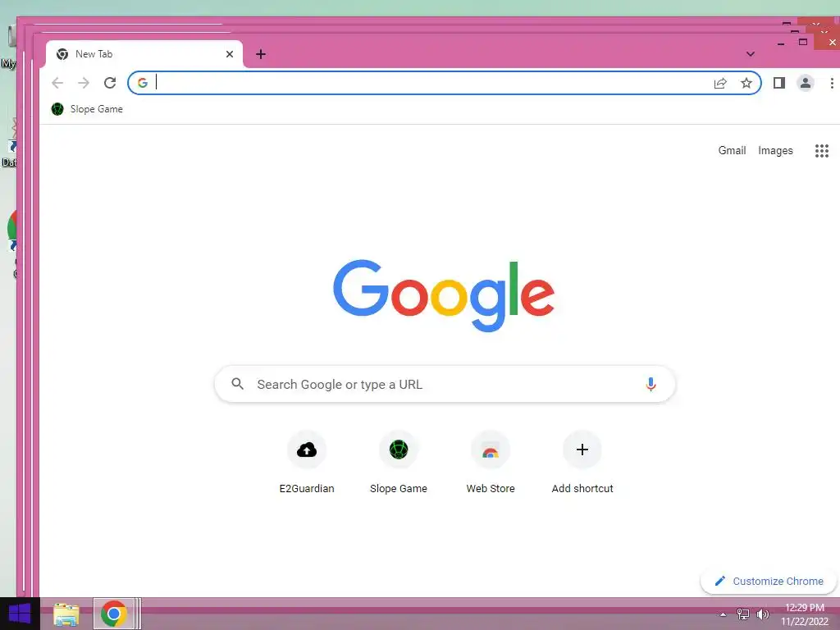Image resolution: width=840 pixels, height=630 pixels.
Task: Reload the current page
Action: click(110, 83)
